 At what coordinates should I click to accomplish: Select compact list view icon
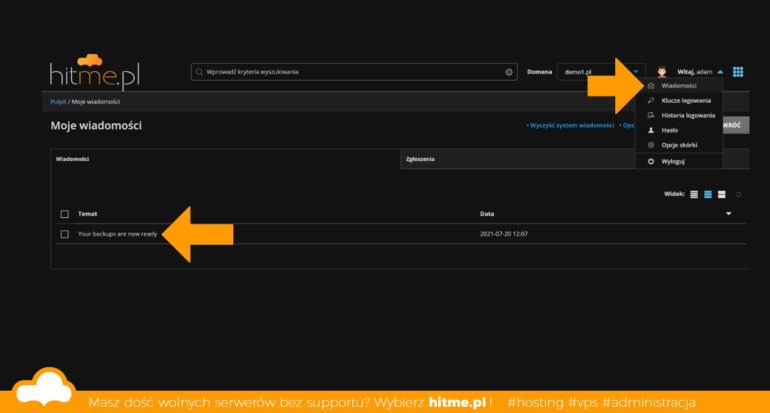(694, 194)
